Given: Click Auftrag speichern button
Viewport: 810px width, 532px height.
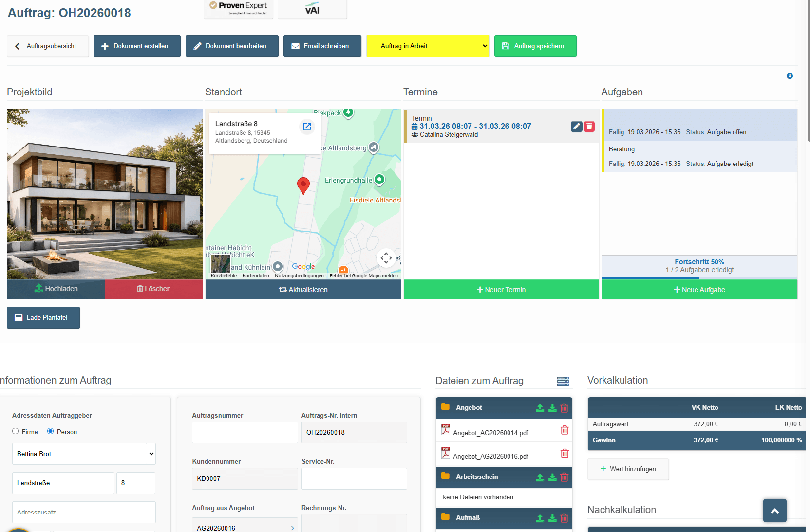Looking at the screenshot, I should [x=535, y=46].
